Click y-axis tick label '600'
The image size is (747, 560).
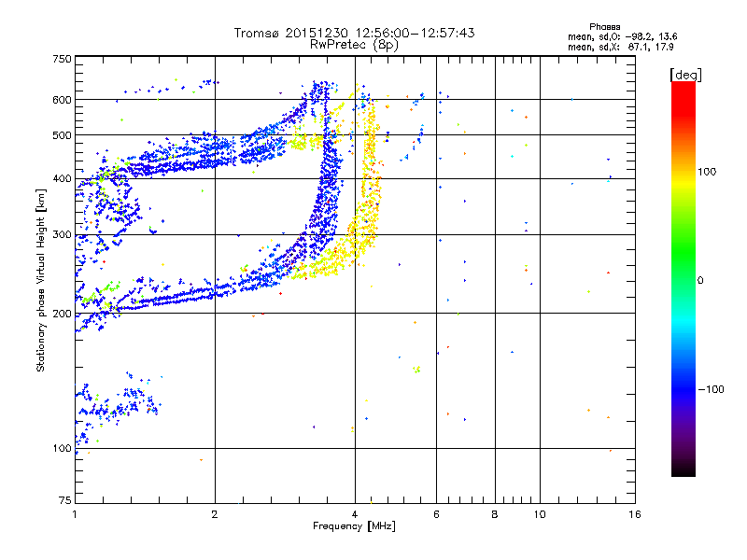(62, 100)
